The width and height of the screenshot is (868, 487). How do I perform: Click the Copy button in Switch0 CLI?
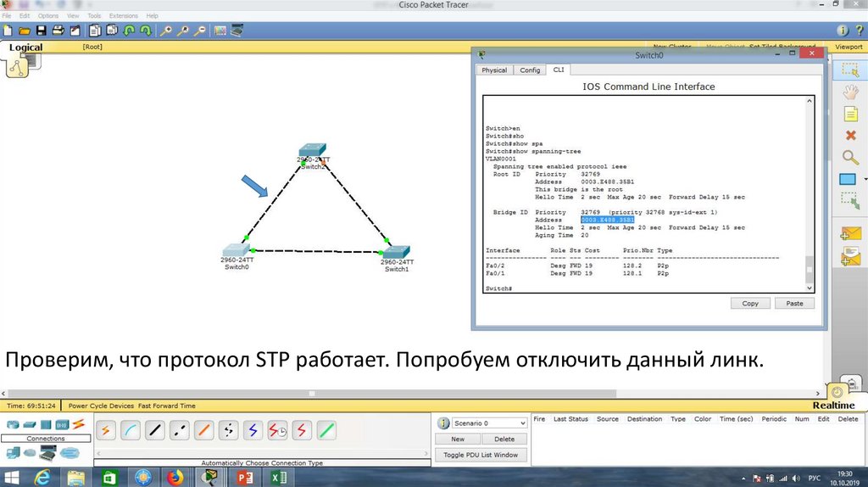point(750,304)
